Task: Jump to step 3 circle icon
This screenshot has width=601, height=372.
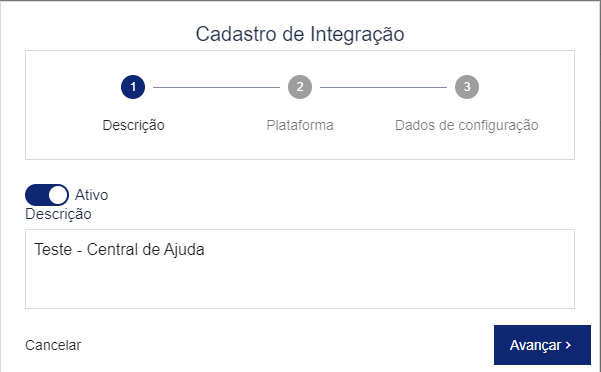Action: (x=467, y=87)
